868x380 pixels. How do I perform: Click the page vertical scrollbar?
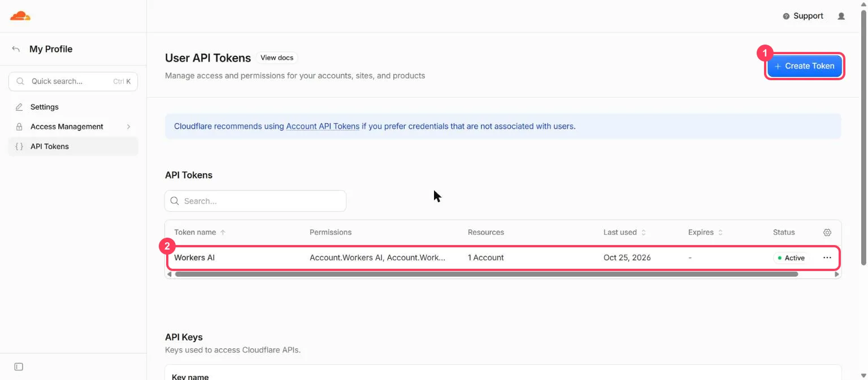[x=863, y=138]
